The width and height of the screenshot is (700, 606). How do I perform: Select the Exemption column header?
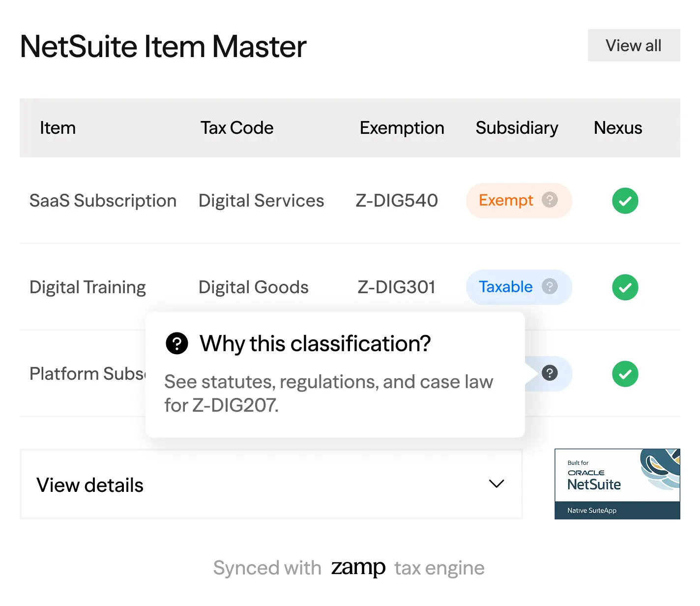[x=402, y=128]
